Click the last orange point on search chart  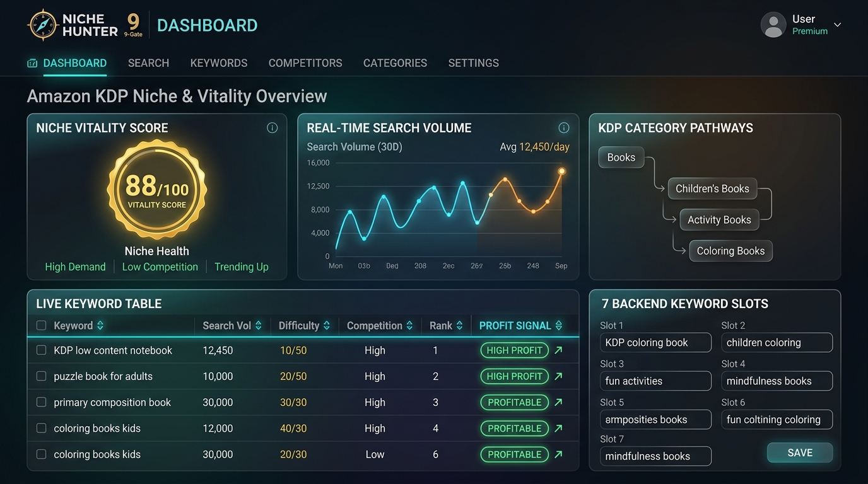click(x=561, y=171)
